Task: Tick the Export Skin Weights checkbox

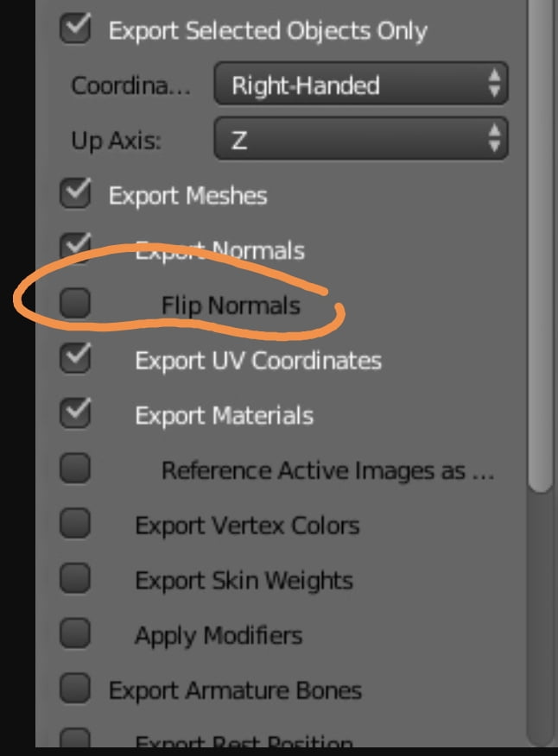Action: coord(75,580)
